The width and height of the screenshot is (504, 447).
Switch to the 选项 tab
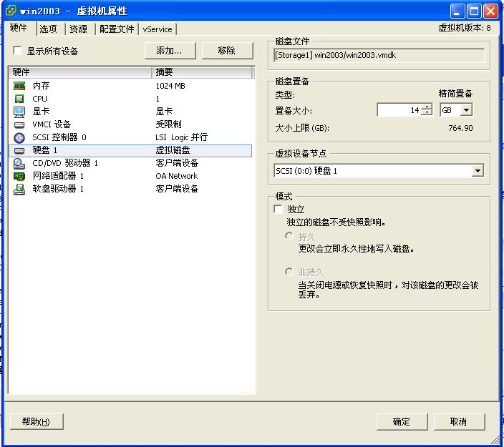48,29
